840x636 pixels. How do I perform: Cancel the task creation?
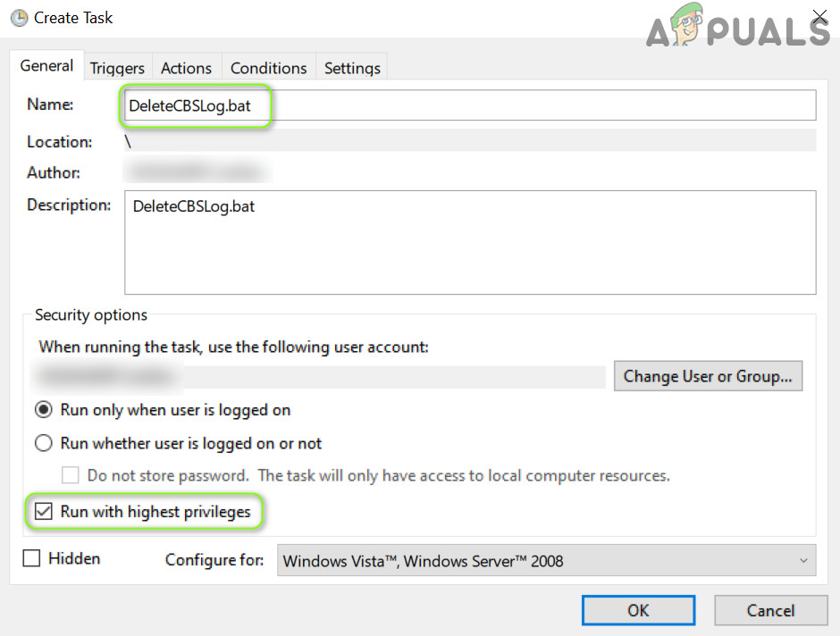coord(770,610)
